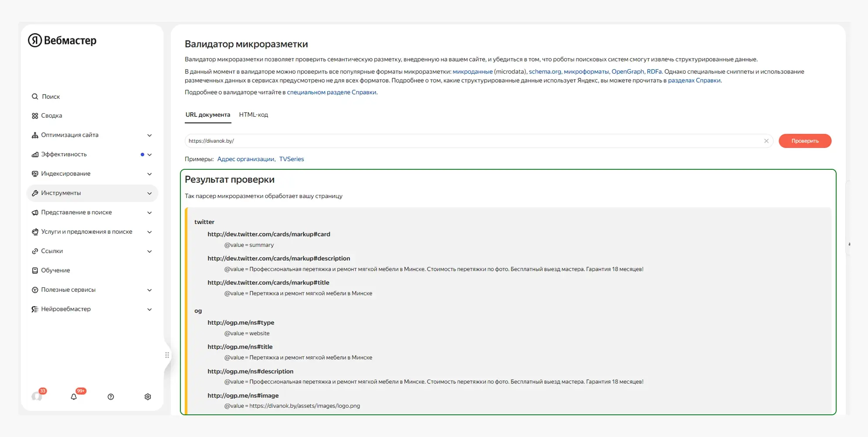Expand the Полезные сервисы chevron
Screen dimensions: 868x437
[x=149, y=290]
